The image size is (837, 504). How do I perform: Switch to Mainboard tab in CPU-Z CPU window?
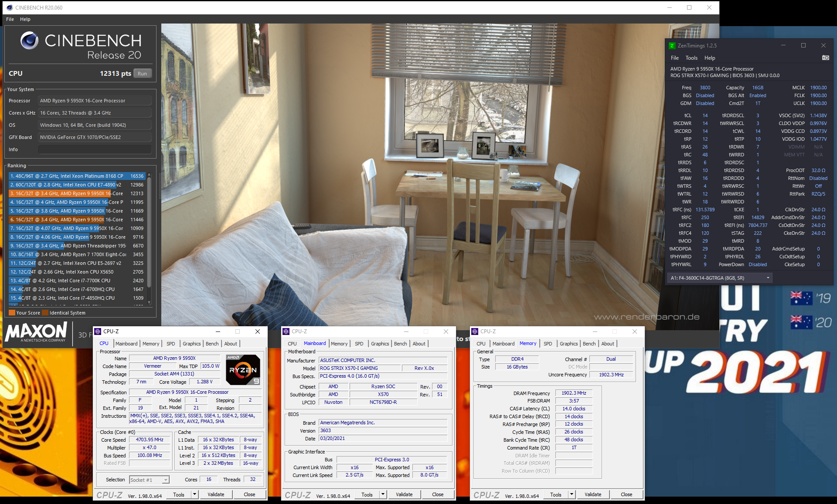point(126,344)
